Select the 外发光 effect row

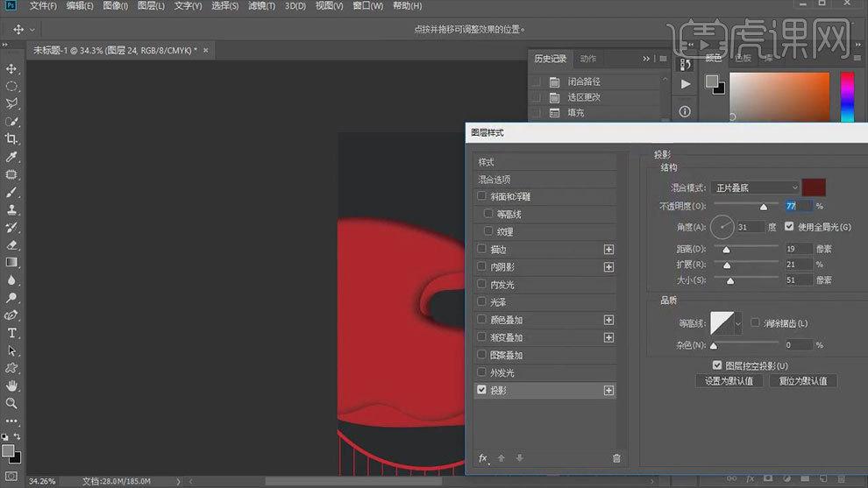tap(544, 373)
